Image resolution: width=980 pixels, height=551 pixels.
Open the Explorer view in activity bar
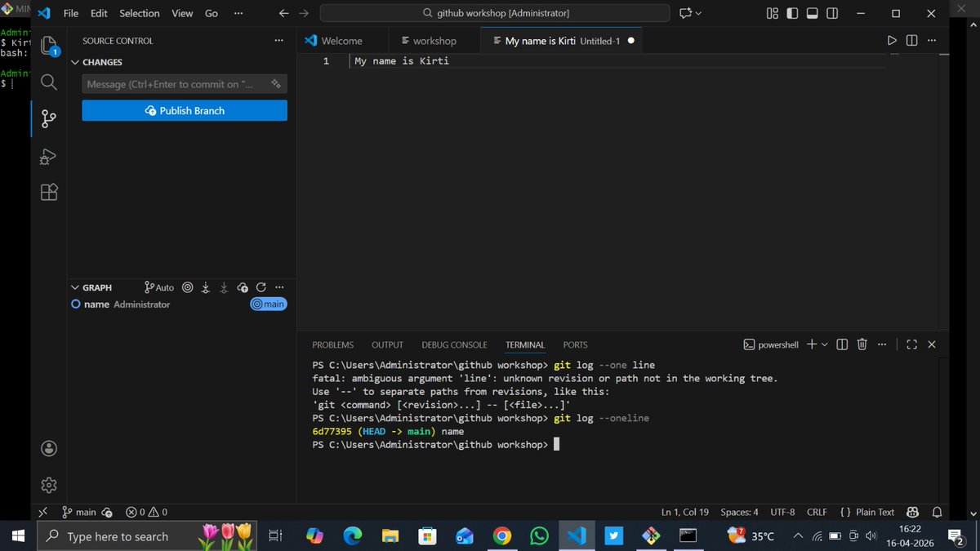(x=49, y=46)
